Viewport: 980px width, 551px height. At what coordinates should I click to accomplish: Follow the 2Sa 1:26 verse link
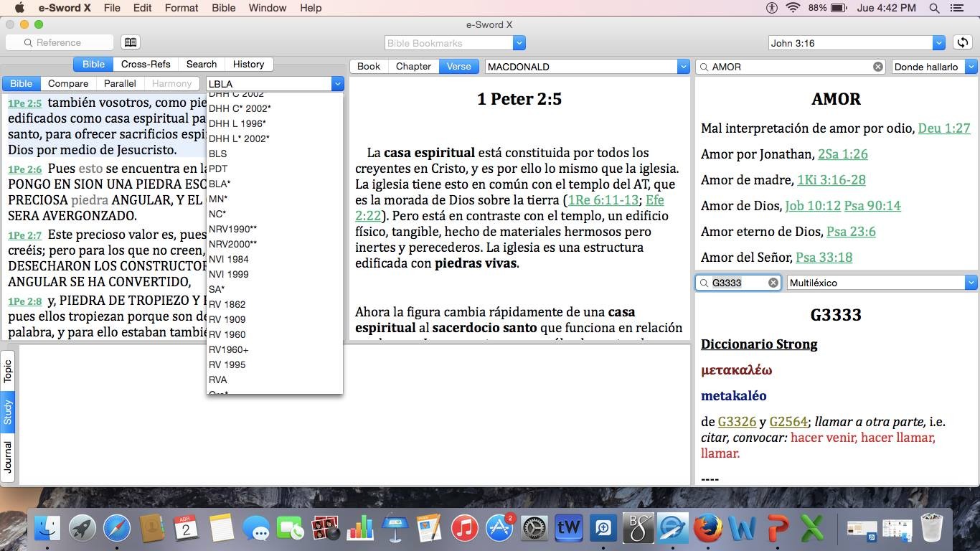pyautogui.click(x=843, y=154)
